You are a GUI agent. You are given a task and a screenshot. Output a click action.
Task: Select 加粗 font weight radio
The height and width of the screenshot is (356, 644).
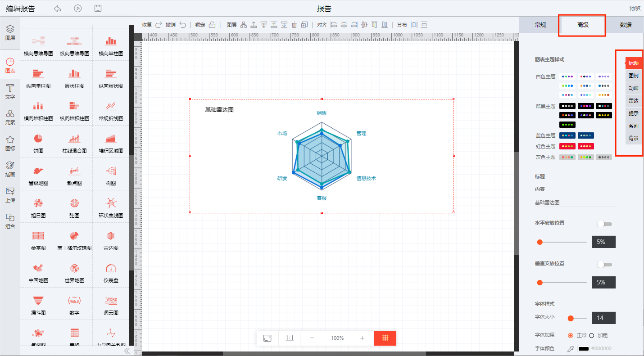592,335
